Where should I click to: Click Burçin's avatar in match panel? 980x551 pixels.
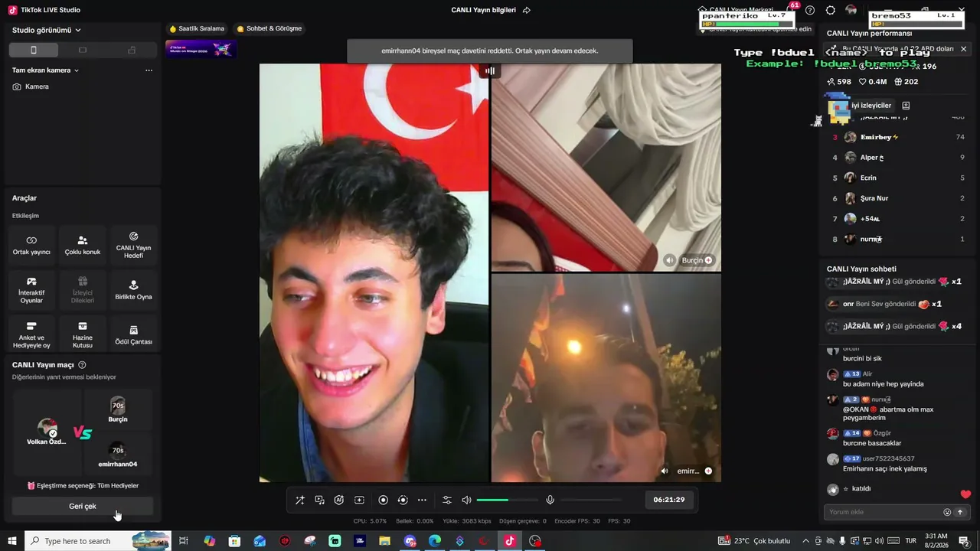pyautogui.click(x=118, y=406)
